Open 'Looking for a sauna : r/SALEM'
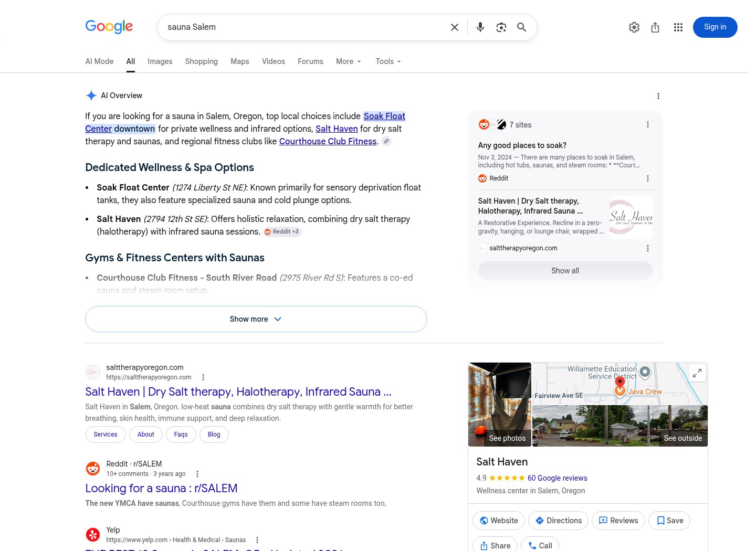This screenshot has height=551, width=756. pos(162,489)
